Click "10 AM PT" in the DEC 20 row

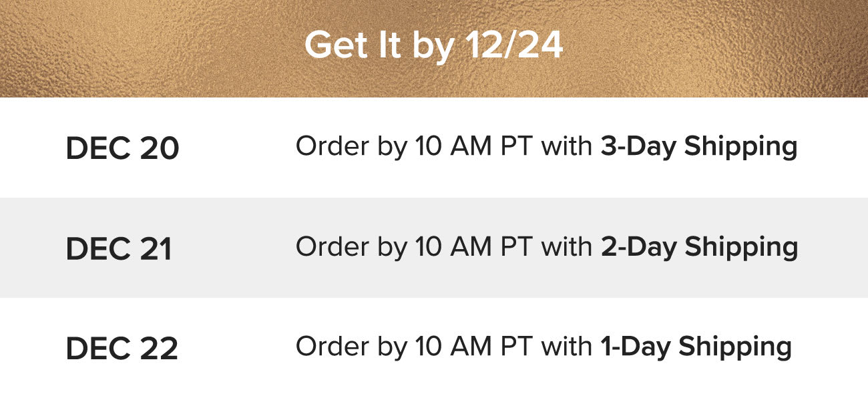click(473, 146)
